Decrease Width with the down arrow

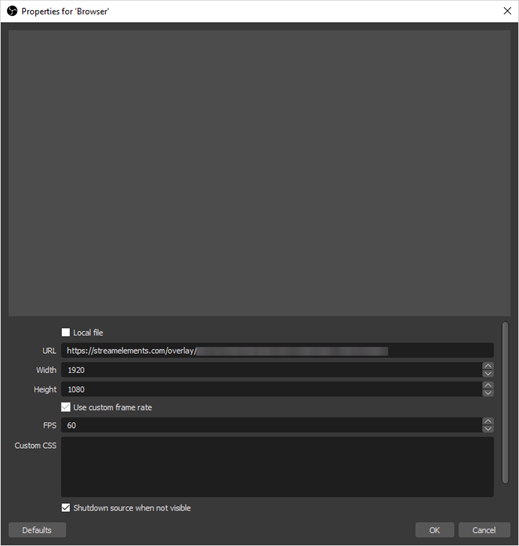point(488,374)
